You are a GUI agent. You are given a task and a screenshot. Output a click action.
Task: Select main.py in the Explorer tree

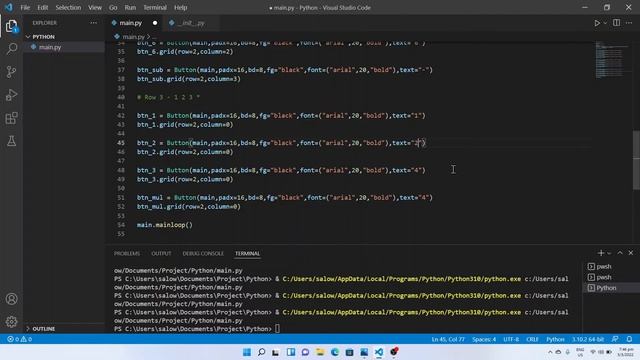point(50,47)
